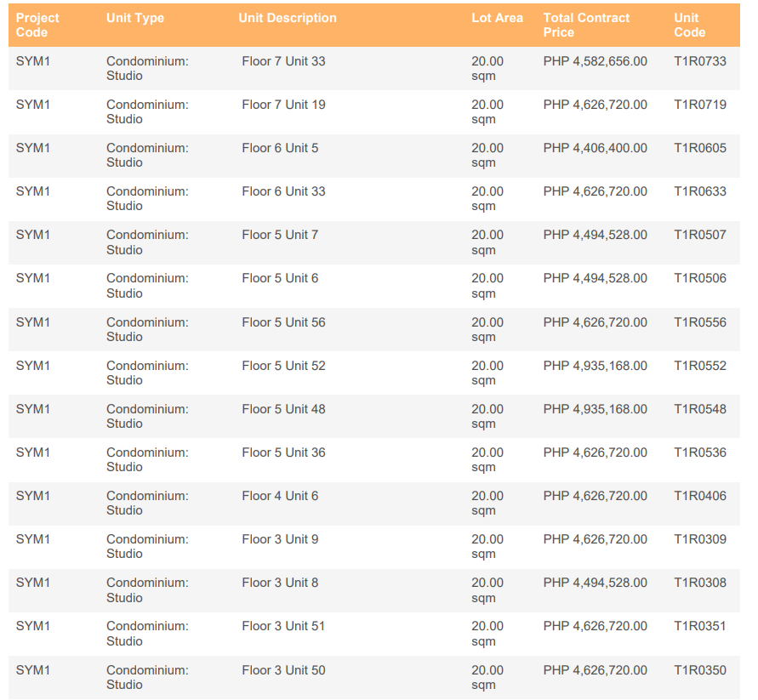Viewport: 758px width, 700px height.
Task: Select unit code T1R0507
Action: pyautogui.click(x=699, y=235)
